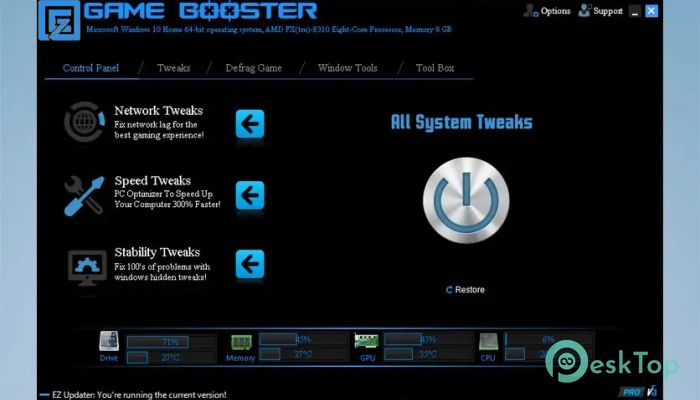Click the Stability Tweaks heading
Image resolution: width=700 pixels, height=400 pixels.
point(157,252)
